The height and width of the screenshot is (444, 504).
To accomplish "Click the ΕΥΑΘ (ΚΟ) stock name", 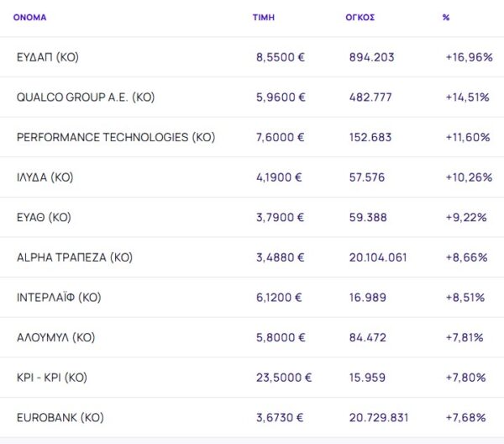I will coord(44,217).
